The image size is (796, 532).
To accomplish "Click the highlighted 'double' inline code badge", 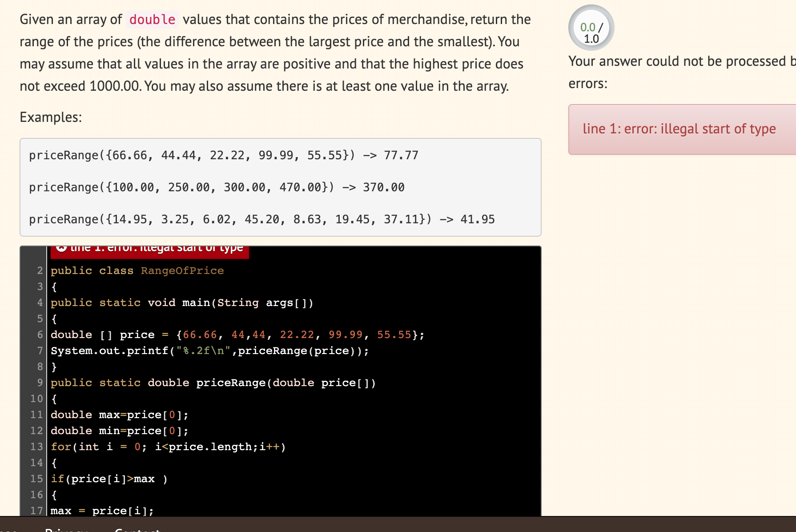I will coord(152,19).
